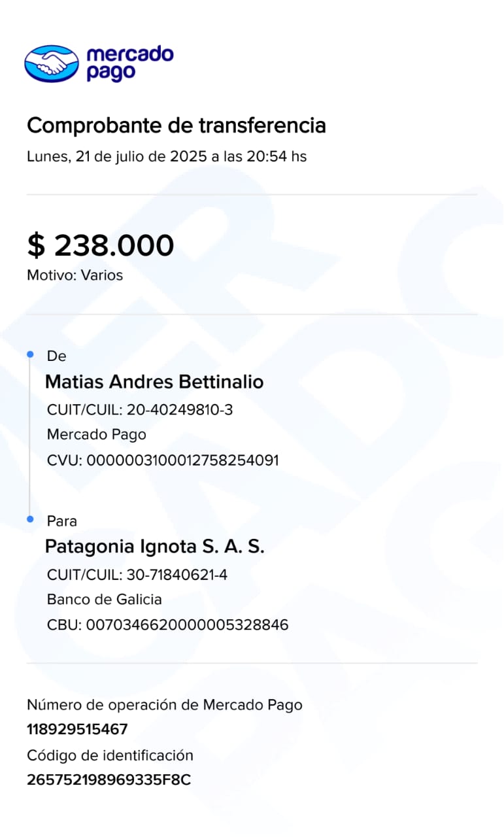Click the transfer date and time line

click(167, 157)
